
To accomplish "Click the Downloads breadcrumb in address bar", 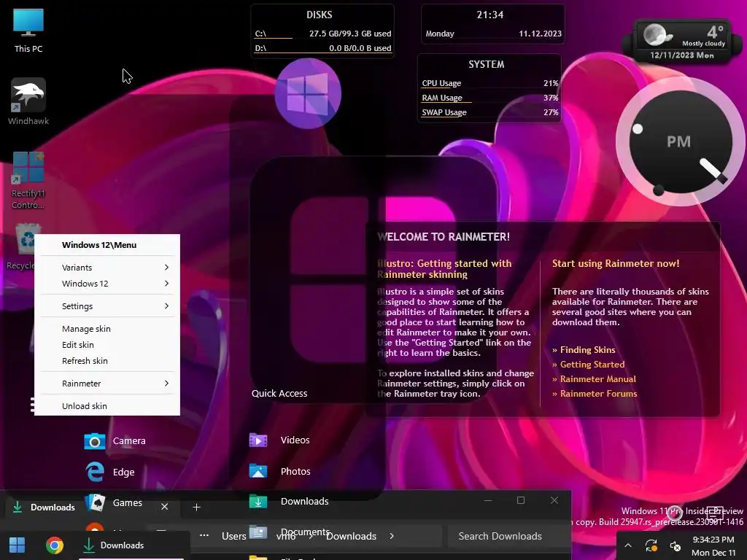I will click(x=352, y=536).
